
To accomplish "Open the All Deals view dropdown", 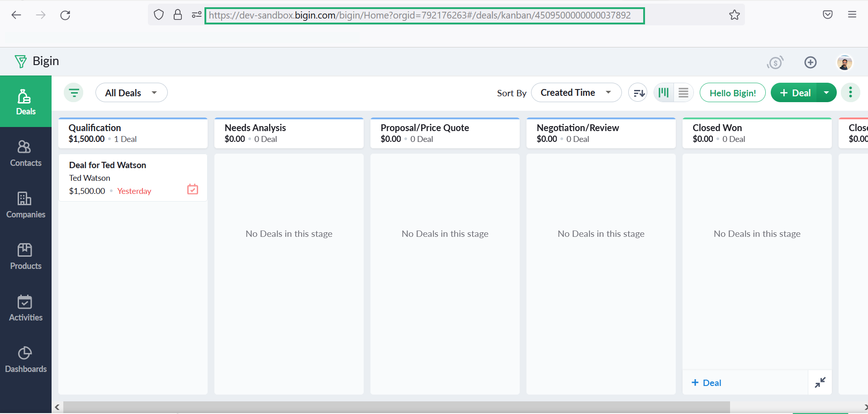I will tap(131, 93).
